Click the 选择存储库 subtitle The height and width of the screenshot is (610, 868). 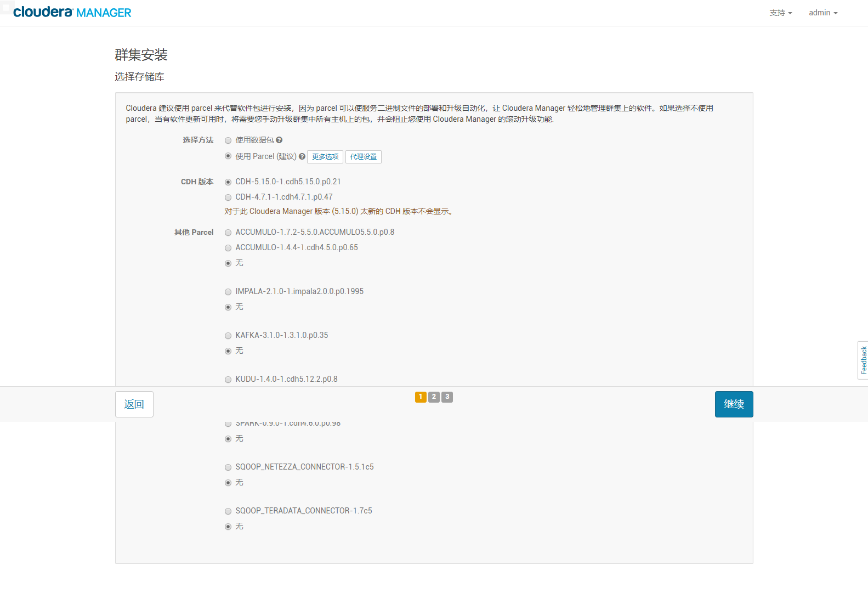139,77
